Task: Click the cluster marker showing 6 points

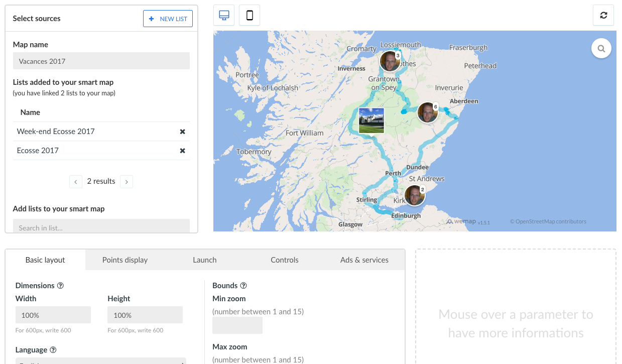Action: tap(427, 112)
